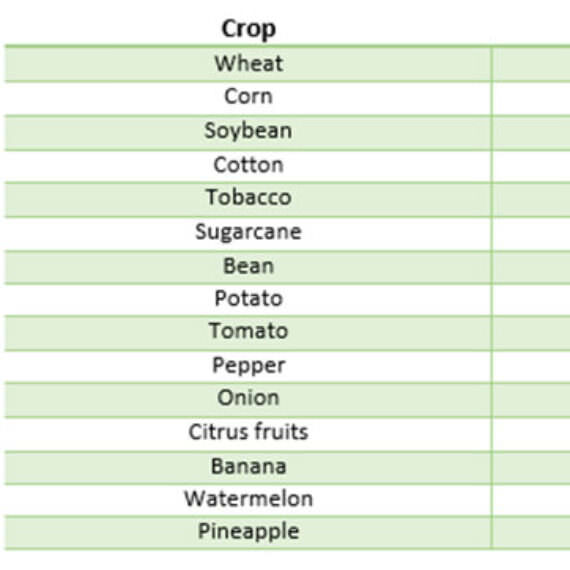Select the Potato cell
This screenshot has height=570, width=570.
click(x=248, y=299)
